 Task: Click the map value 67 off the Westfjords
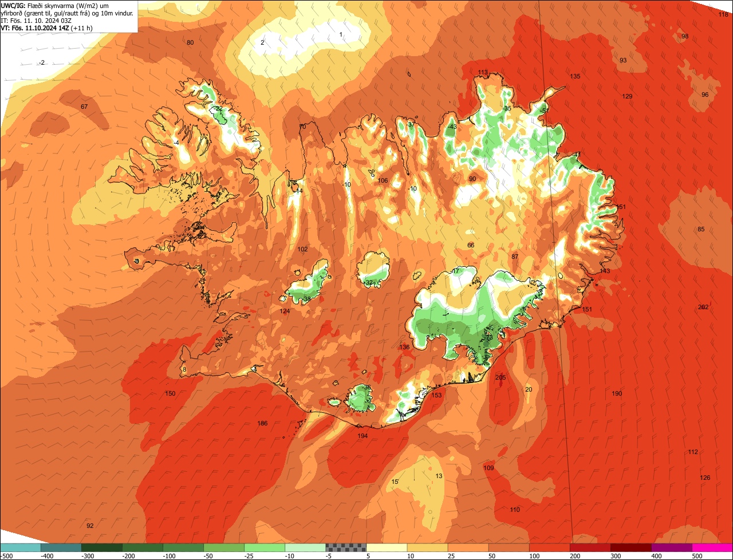(x=84, y=107)
